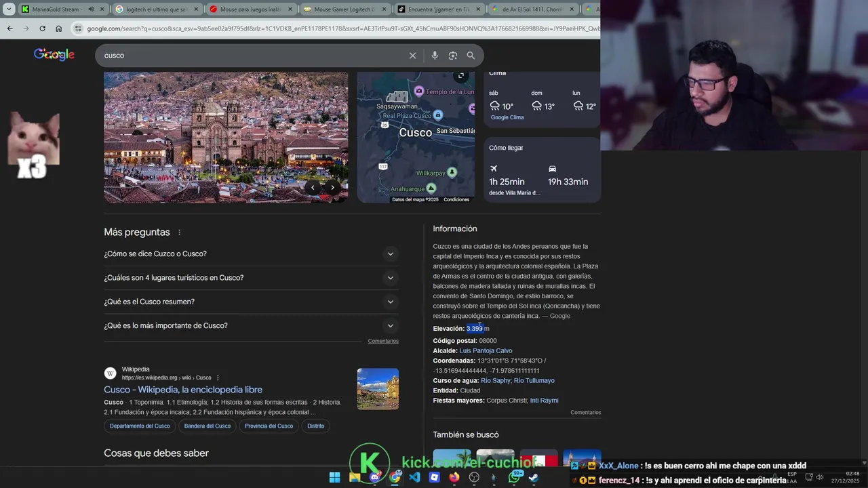The width and height of the screenshot is (868, 488).
Task: Close the 'logitech el ultimo que sal' tab
Action: pos(195,9)
